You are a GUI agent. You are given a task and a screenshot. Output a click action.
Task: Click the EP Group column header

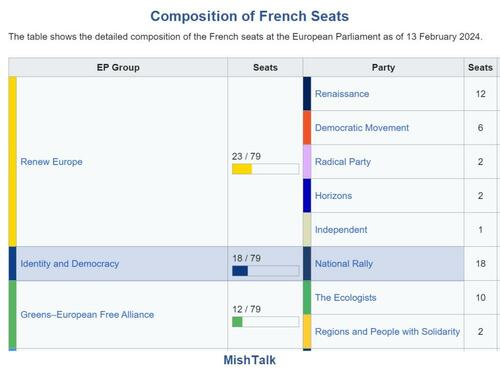[x=118, y=67]
